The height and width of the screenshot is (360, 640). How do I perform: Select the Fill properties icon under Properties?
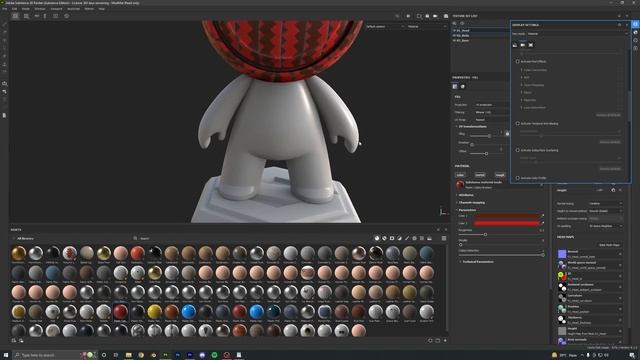pos(455,87)
